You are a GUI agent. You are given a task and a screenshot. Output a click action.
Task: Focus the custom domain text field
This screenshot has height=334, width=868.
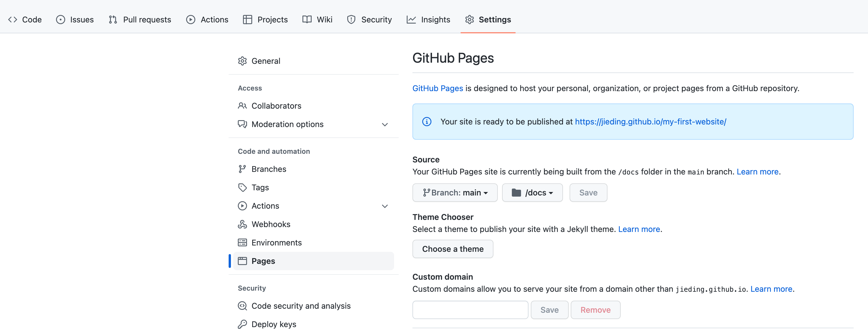point(470,310)
